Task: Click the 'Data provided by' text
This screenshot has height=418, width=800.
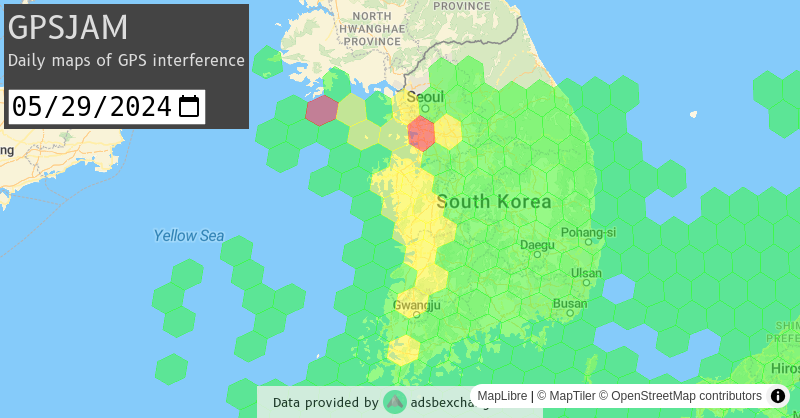Action: coord(326,403)
